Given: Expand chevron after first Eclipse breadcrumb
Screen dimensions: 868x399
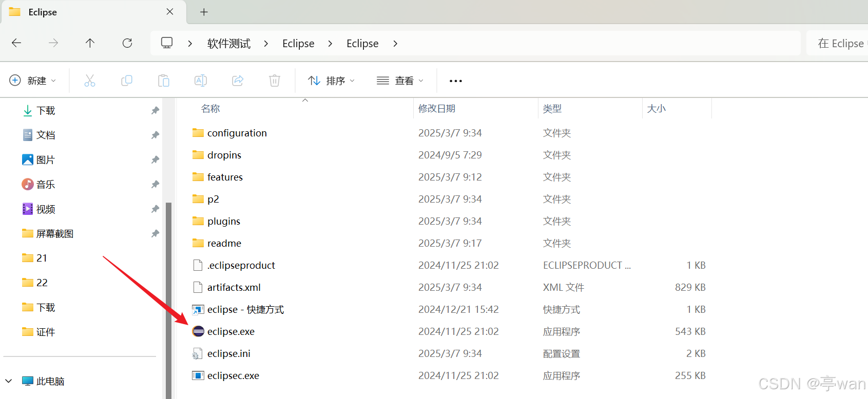Looking at the screenshot, I should (x=330, y=44).
